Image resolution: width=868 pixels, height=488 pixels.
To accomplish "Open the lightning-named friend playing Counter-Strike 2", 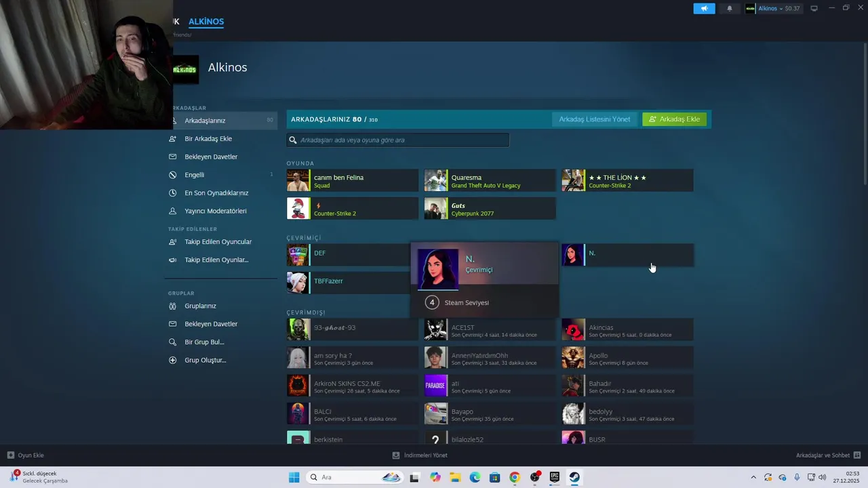I will coord(353,209).
